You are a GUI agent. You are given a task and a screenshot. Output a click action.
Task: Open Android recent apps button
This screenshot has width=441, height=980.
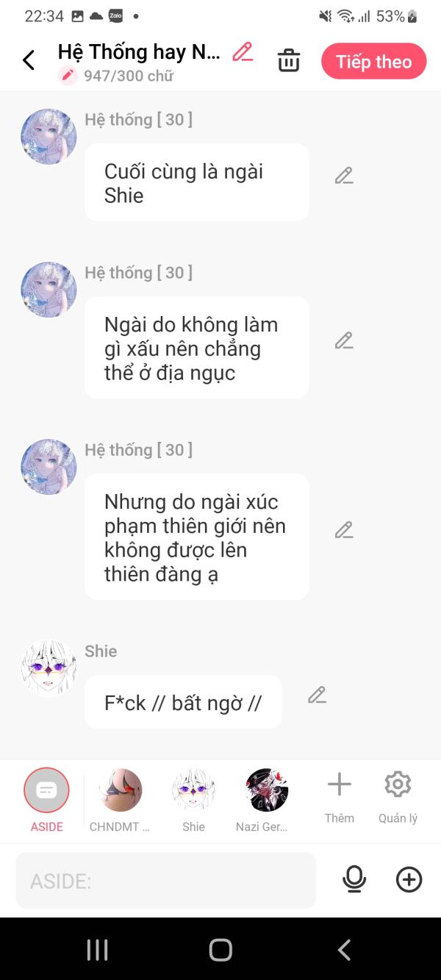tap(97, 950)
